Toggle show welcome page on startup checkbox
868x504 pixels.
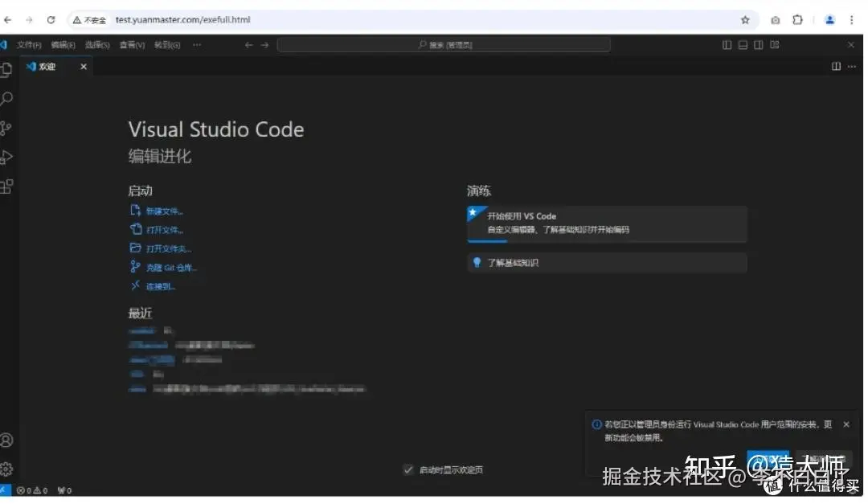point(408,469)
